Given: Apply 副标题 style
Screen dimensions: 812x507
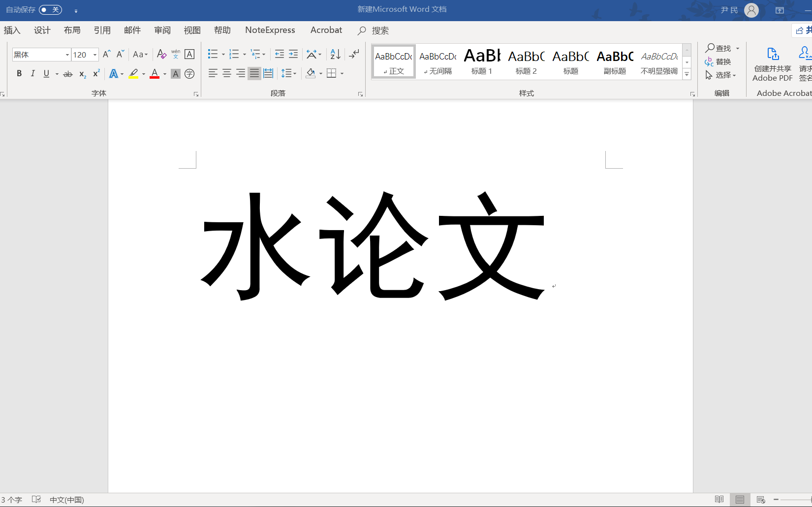Looking at the screenshot, I should 615,61.
